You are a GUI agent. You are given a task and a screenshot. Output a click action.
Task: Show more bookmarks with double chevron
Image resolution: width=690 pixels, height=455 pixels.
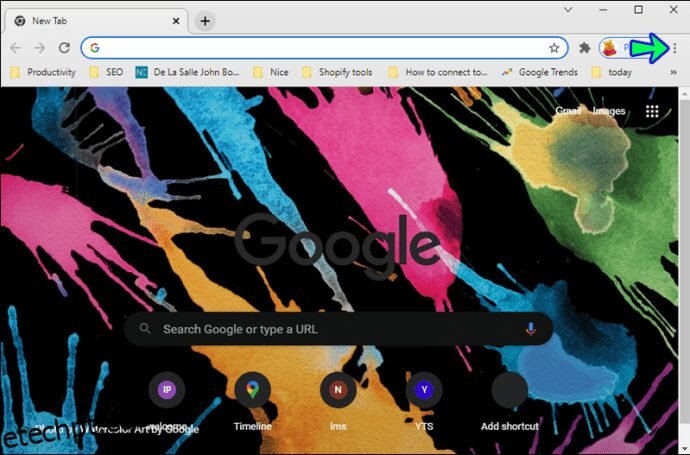pos(673,72)
